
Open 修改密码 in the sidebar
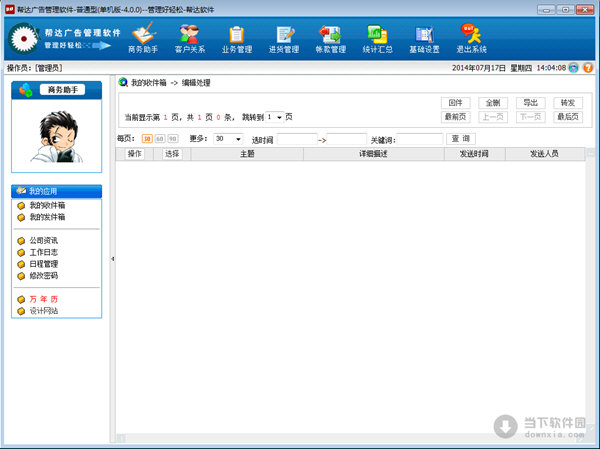44,276
